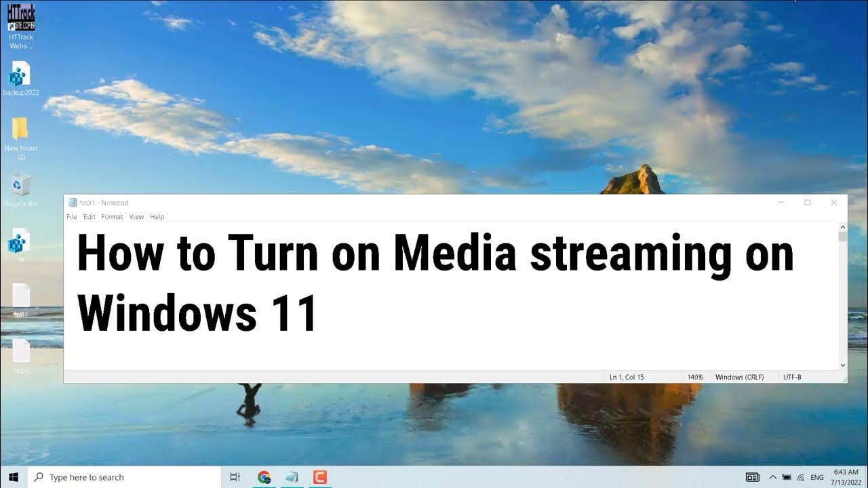Close the Notepad window
This screenshot has height=488, width=868.
834,202
